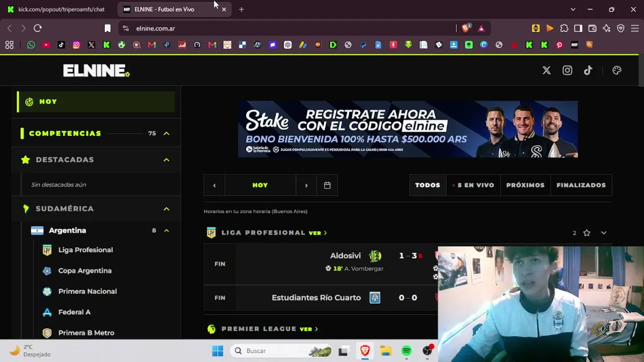Go to the next day arrow

(306, 185)
